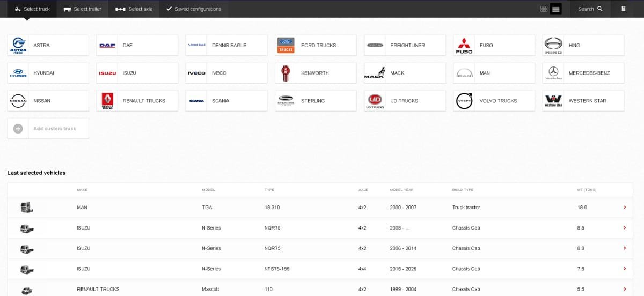
Task: Click the plus icon for custom truck
Action: click(18, 129)
